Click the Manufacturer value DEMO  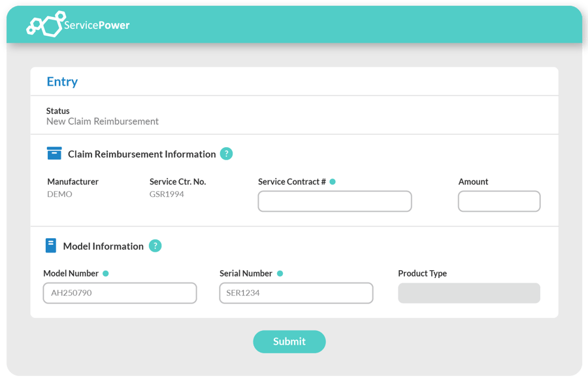(x=59, y=194)
